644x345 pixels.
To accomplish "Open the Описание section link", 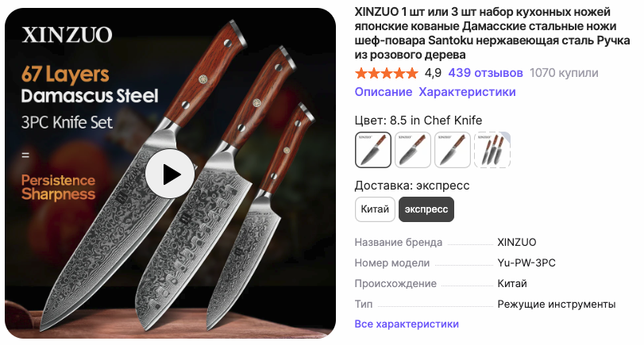I will click(384, 92).
